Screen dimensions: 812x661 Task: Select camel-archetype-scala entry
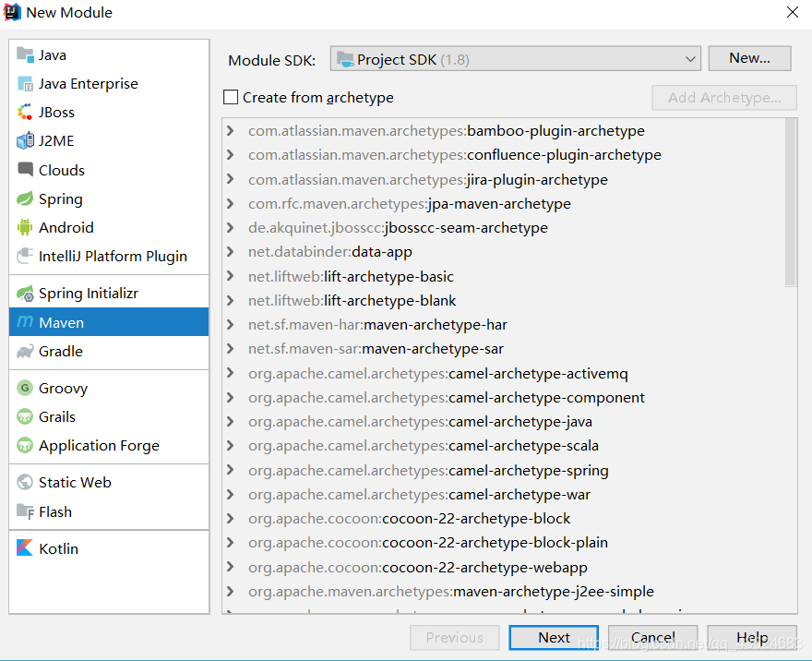point(424,446)
